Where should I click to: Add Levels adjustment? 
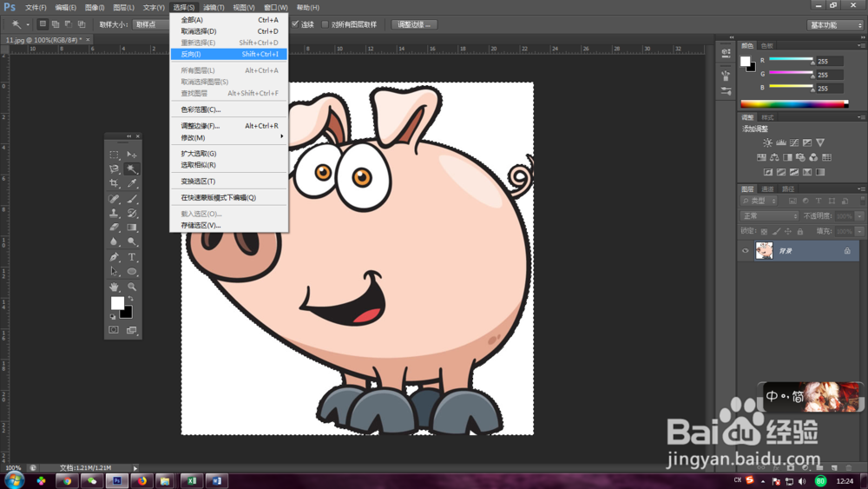coord(781,143)
